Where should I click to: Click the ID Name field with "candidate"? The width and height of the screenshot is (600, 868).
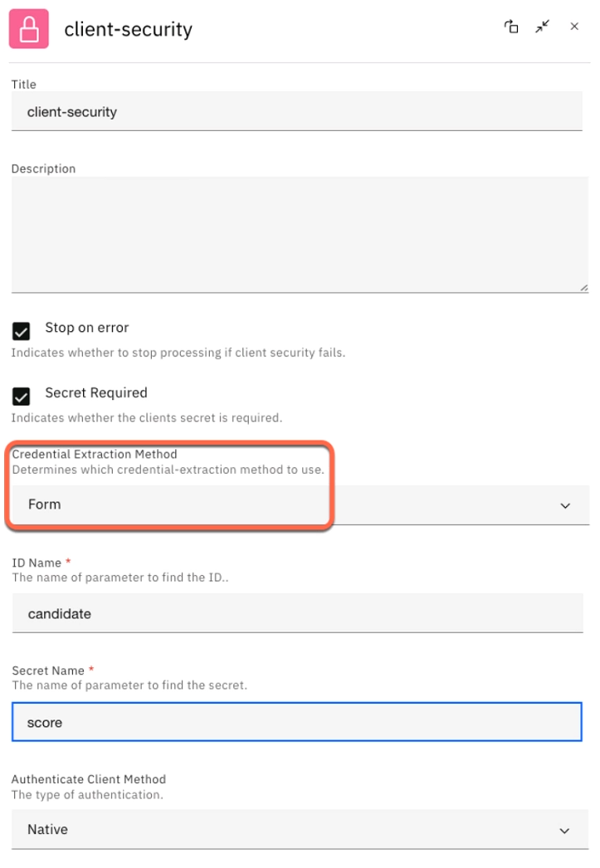(x=296, y=614)
